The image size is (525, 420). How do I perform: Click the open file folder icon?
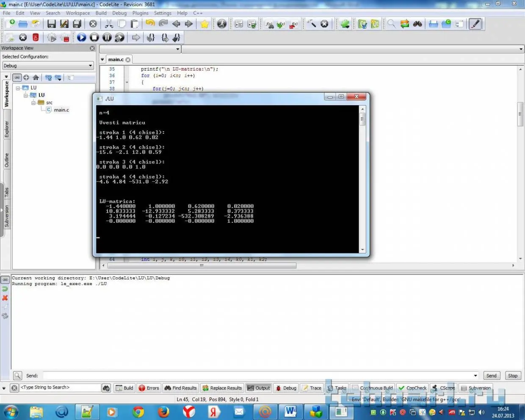(x=23, y=24)
